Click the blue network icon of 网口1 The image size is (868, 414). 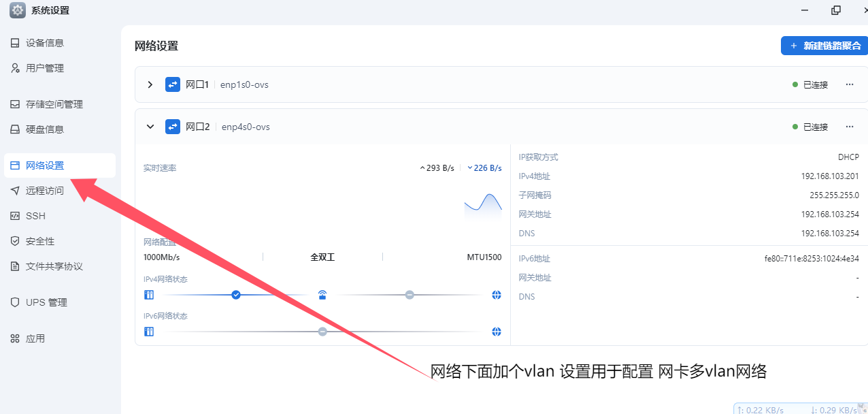click(173, 84)
